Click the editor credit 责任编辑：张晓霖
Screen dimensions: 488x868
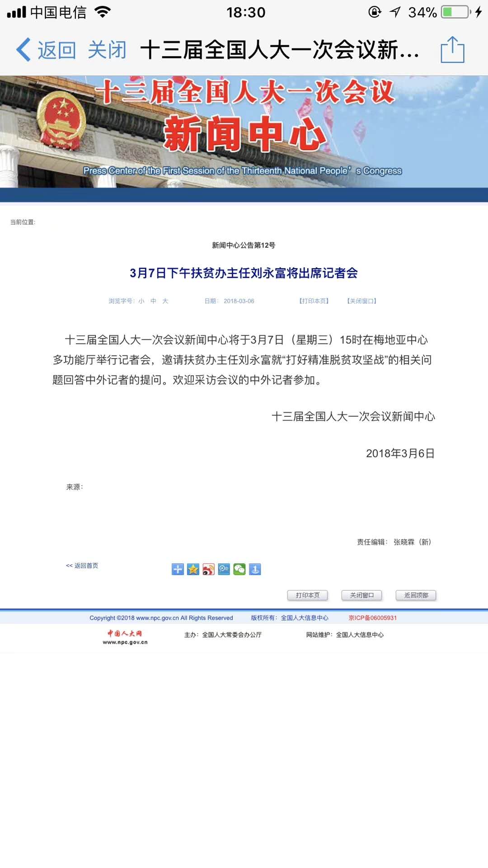[394, 542]
